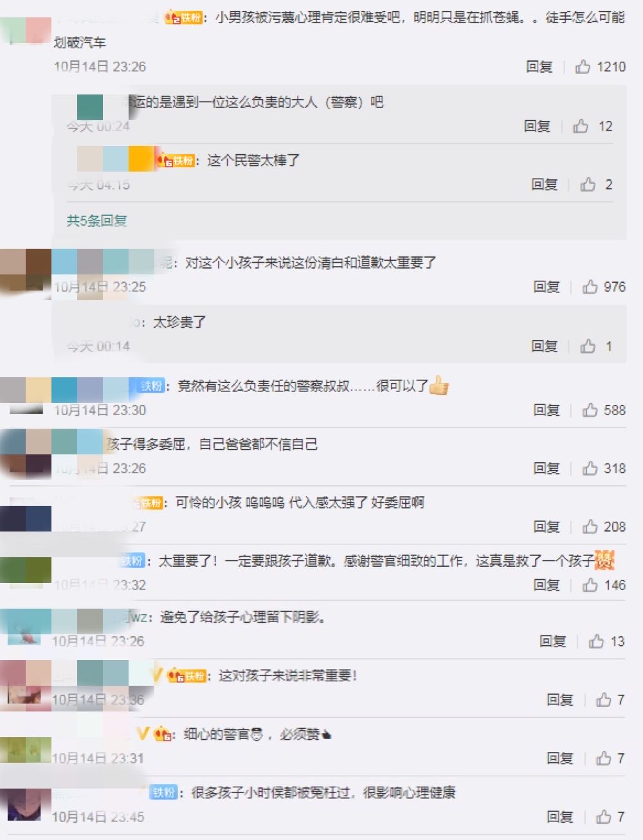Reply to comment posted 10月14日 23:30
643x840 pixels.
point(546,410)
